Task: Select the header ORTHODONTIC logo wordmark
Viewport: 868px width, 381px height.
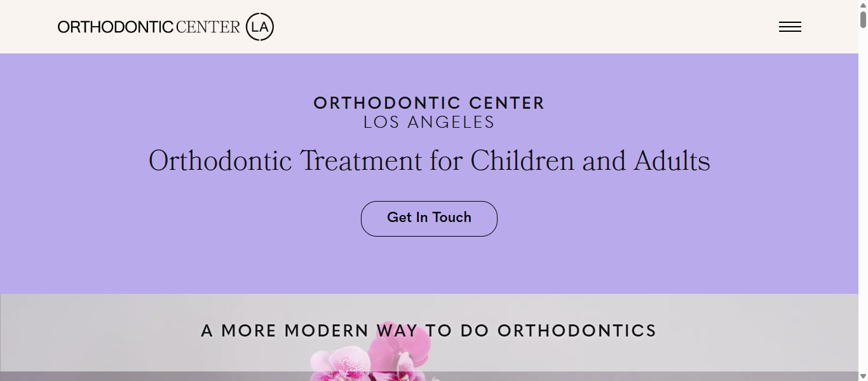Action: pos(116,27)
